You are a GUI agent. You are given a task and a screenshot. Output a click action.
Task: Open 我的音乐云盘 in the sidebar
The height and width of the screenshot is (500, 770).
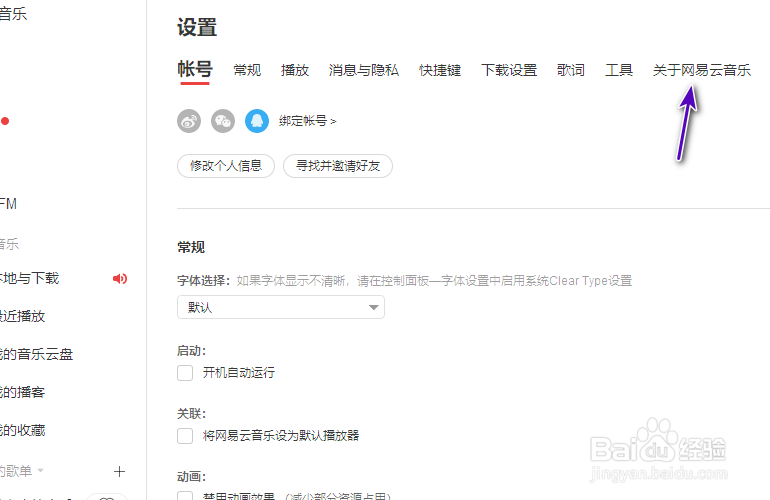click(36, 354)
